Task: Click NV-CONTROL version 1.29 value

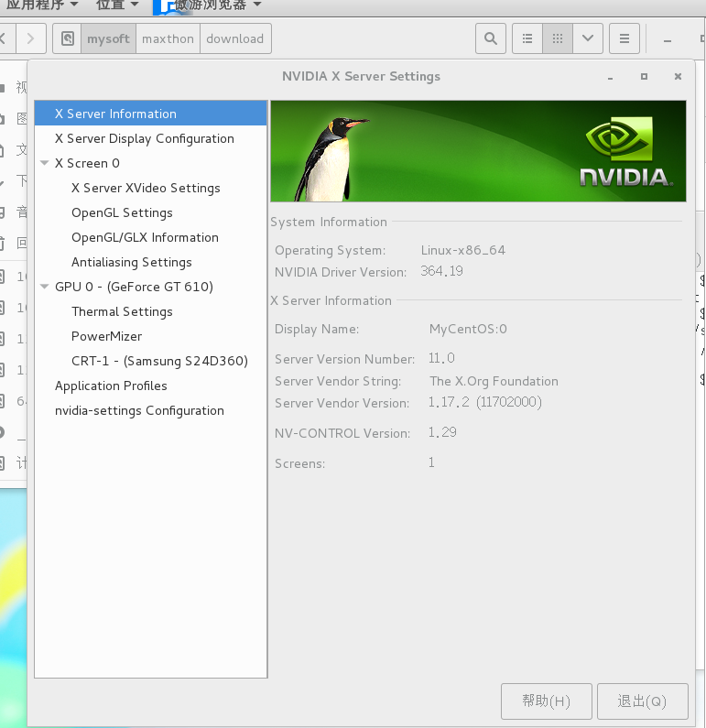Action: (x=442, y=432)
